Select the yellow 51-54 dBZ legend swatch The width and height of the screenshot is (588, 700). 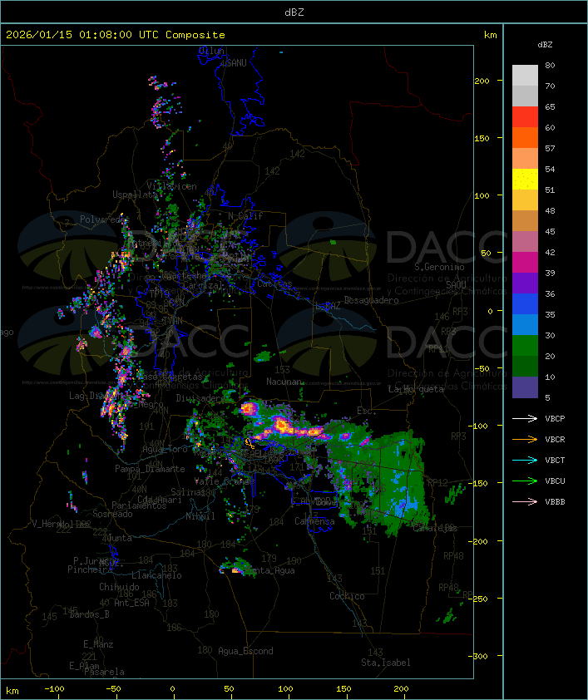tap(525, 180)
